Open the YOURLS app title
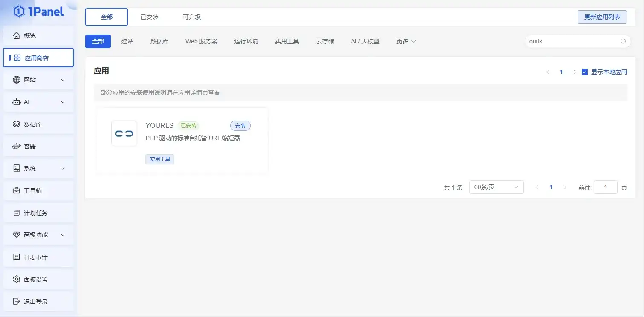The height and width of the screenshot is (317, 644). (159, 125)
